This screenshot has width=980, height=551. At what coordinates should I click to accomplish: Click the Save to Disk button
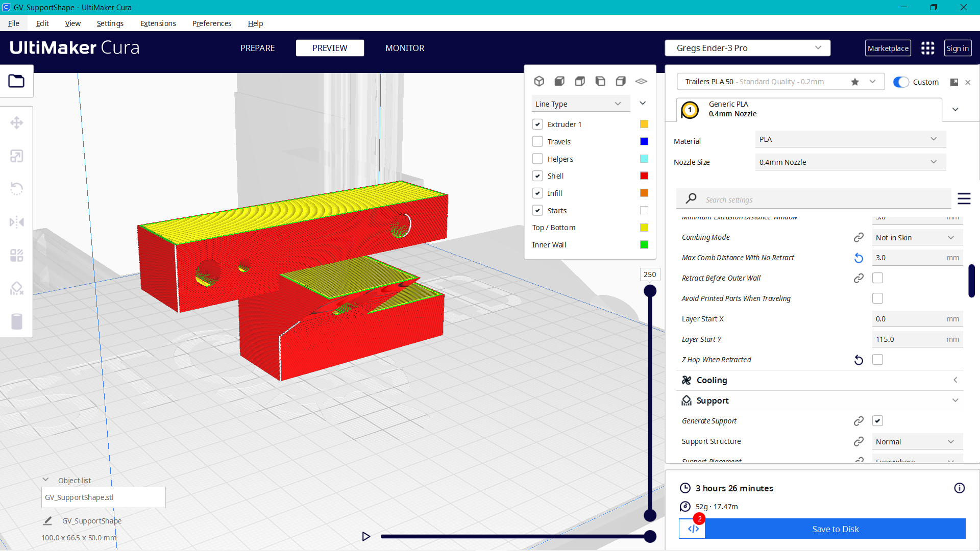836,529
